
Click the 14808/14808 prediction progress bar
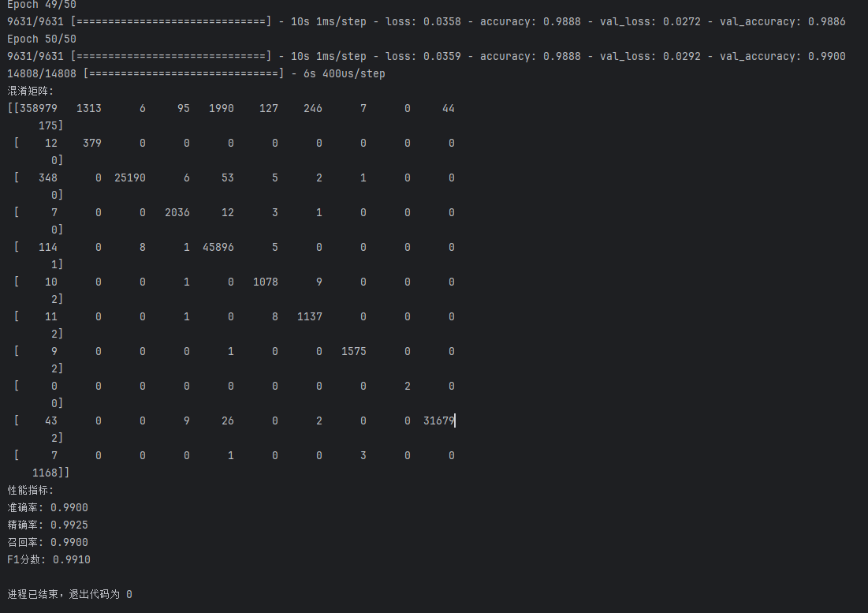pos(183,73)
